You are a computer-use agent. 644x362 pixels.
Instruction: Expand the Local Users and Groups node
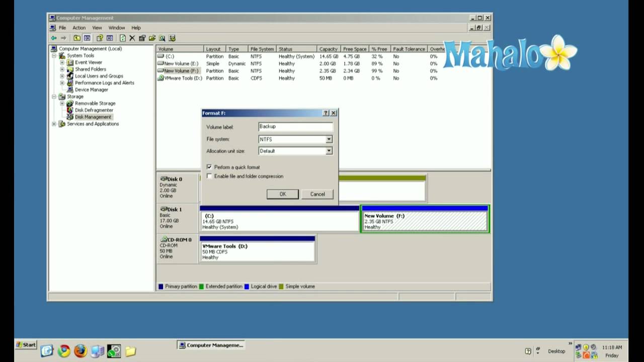click(x=62, y=76)
